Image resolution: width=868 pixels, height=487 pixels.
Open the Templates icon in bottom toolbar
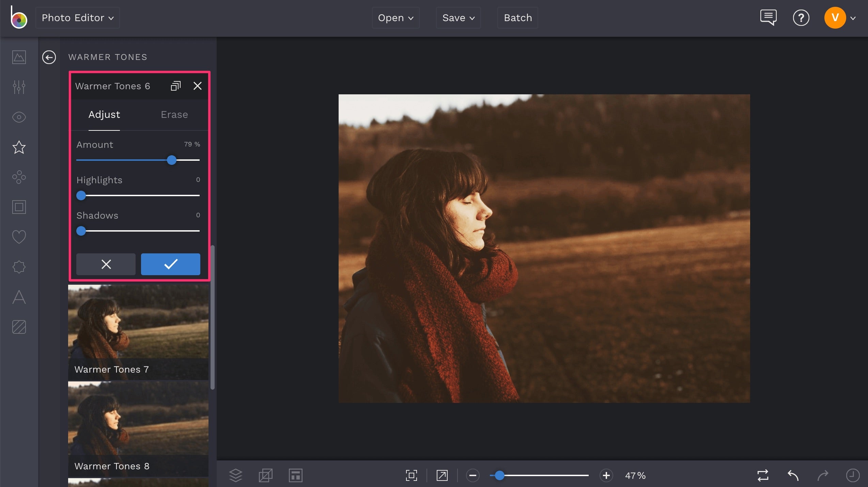tap(295, 476)
